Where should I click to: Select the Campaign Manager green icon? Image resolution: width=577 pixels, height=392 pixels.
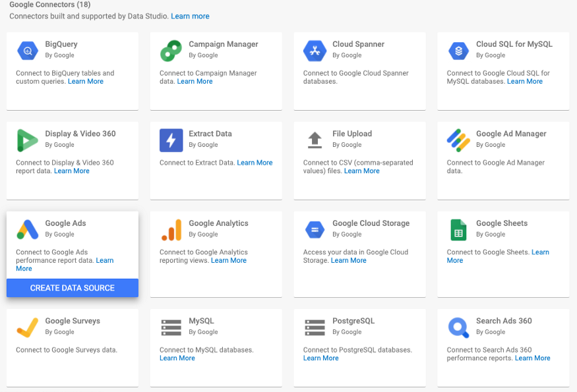[x=171, y=50]
